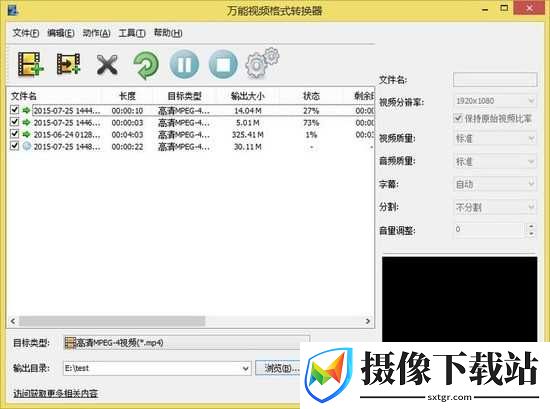Image resolution: width=550 pixels, height=409 pixels.
Task: Uncheck the 2015-06-24 0128 file checkbox
Action: 14,134
